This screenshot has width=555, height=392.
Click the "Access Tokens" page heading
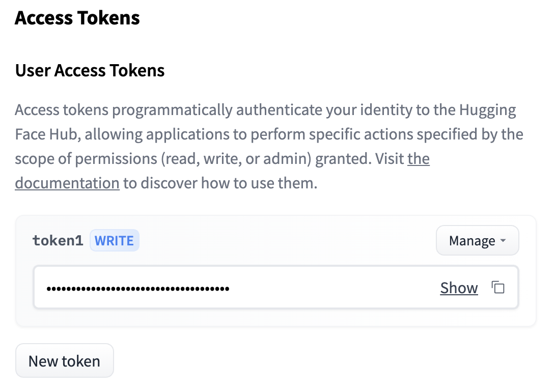[77, 18]
